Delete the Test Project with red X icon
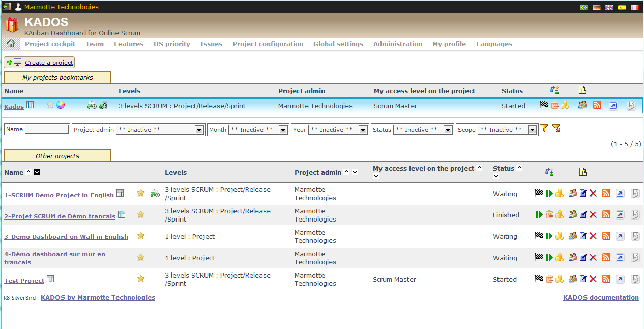644x329 pixels. click(x=593, y=279)
